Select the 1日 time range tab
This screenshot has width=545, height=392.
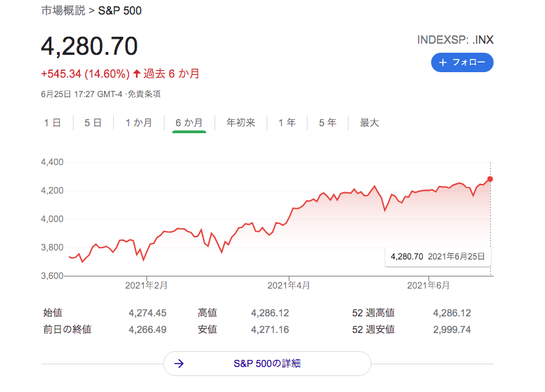(52, 123)
